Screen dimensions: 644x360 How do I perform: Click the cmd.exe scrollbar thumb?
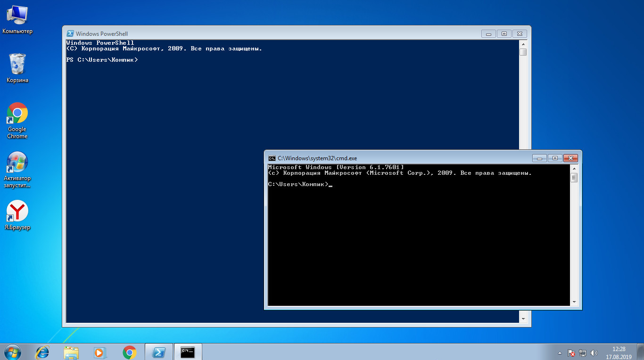coord(574,178)
